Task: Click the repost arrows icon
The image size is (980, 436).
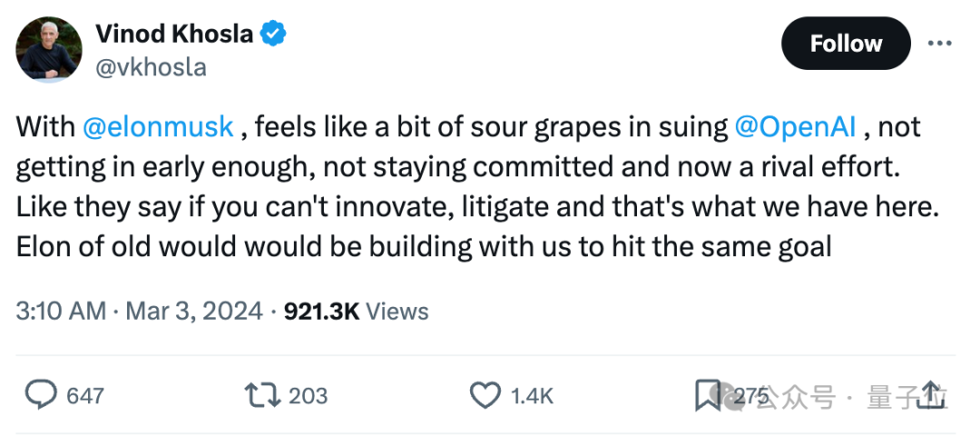Action: (x=261, y=395)
